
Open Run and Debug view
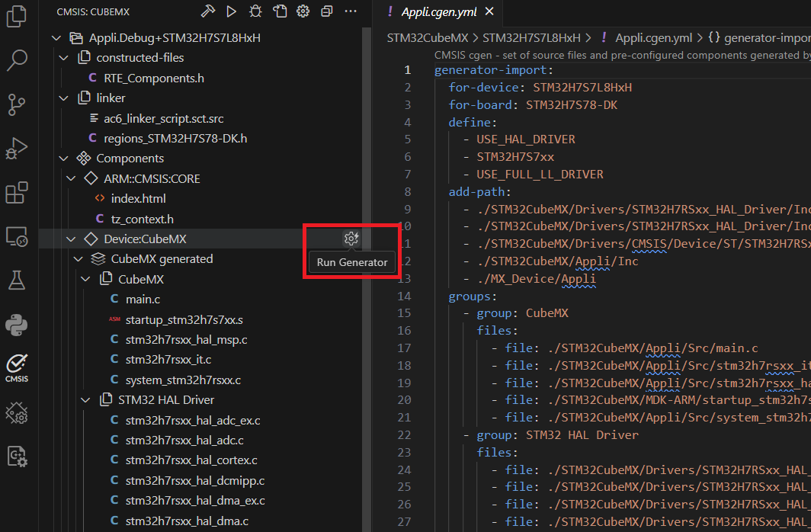[x=17, y=149]
